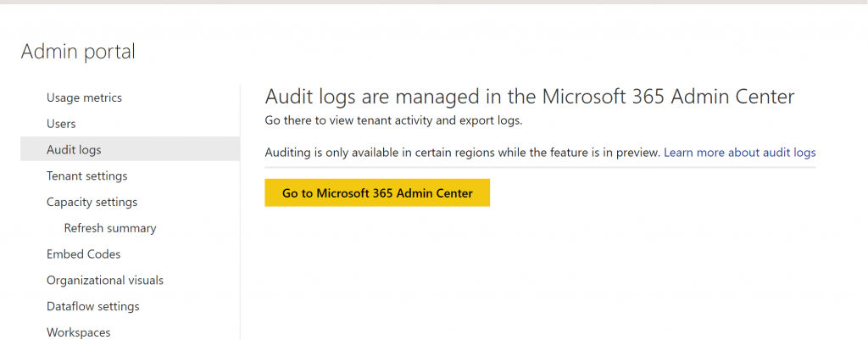The image size is (868, 340).
Task: Open Tenant settings page
Action: [x=87, y=176]
